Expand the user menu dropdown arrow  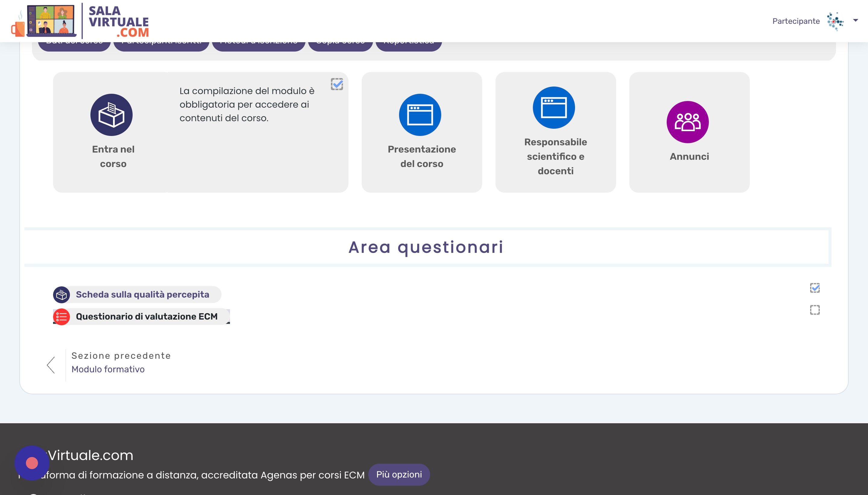coord(856,20)
